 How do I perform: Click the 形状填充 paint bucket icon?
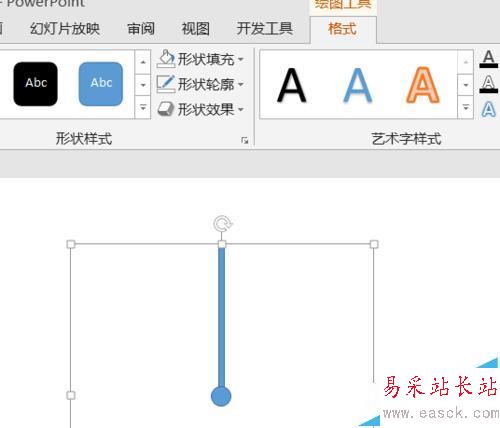166,59
